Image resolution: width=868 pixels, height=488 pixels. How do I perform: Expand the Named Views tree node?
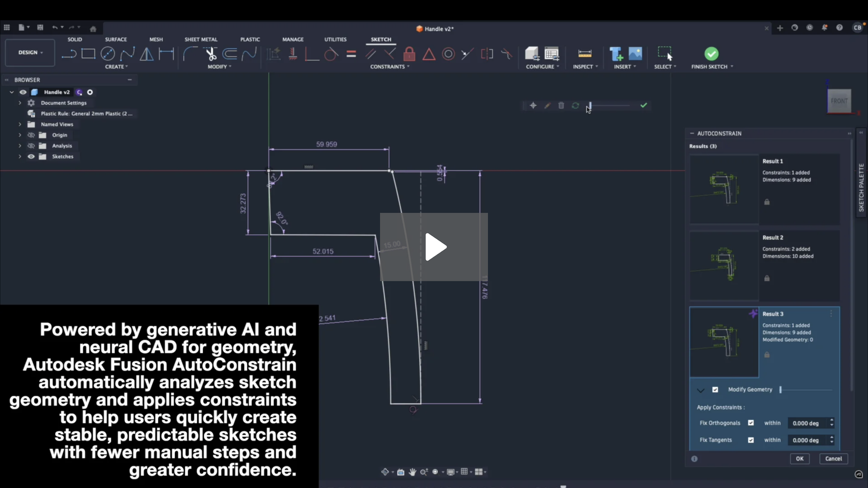pos(20,124)
